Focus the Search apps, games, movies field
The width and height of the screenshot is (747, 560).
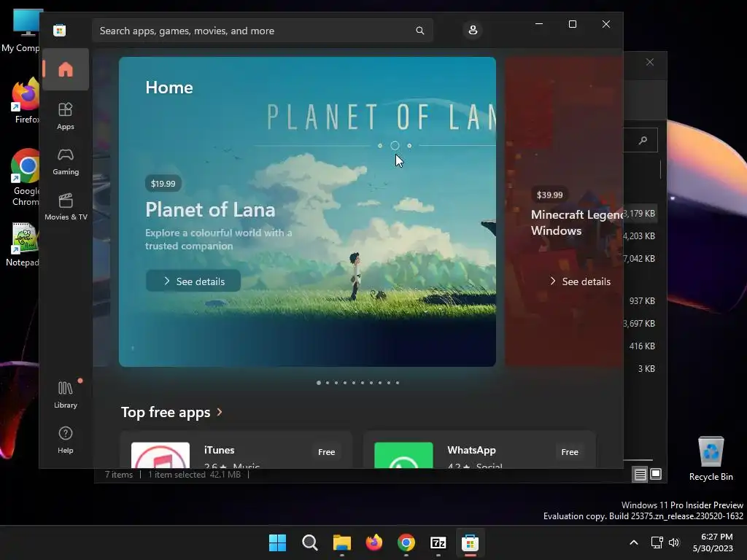pos(262,31)
